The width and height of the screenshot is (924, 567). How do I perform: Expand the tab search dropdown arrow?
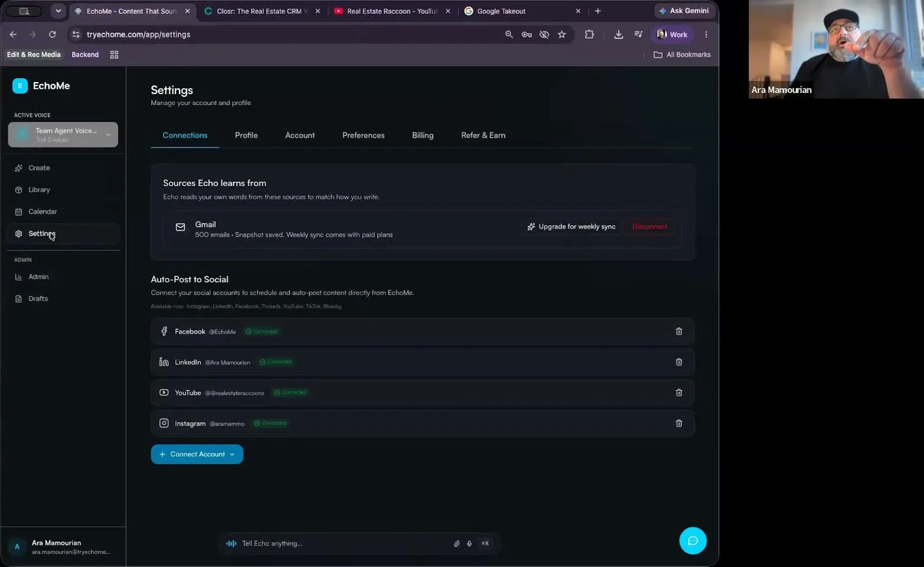58,11
